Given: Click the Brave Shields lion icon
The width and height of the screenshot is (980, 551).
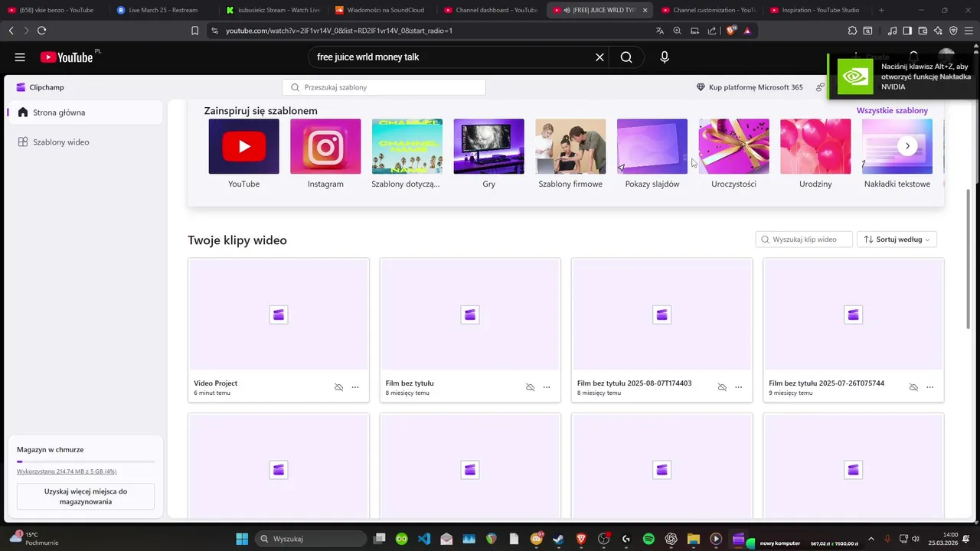Looking at the screenshot, I should [730, 31].
